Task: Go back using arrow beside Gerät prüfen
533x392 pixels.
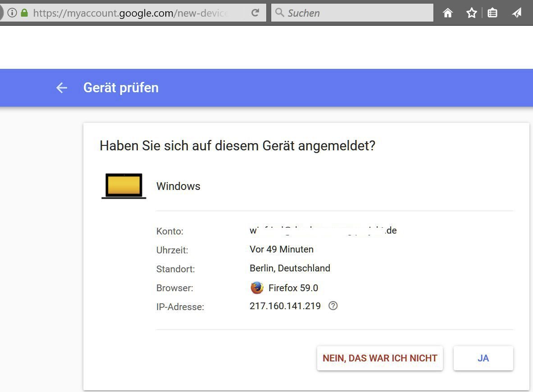Action: pyautogui.click(x=62, y=88)
